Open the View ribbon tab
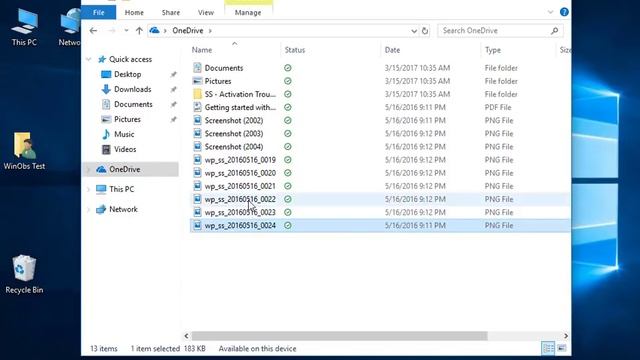 coord(206,13)
